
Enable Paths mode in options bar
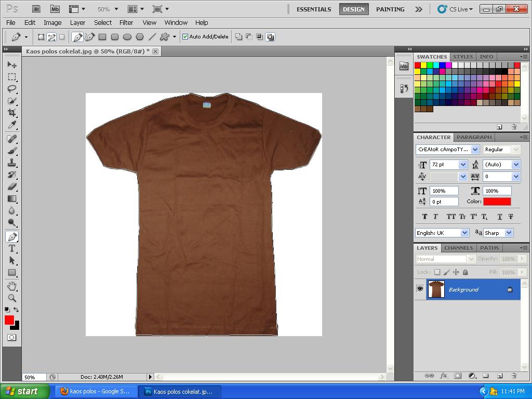tap(51, 37)
